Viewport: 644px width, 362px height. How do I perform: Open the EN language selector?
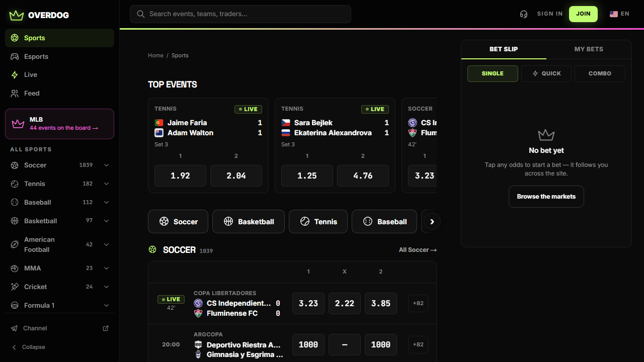(620, 14)
